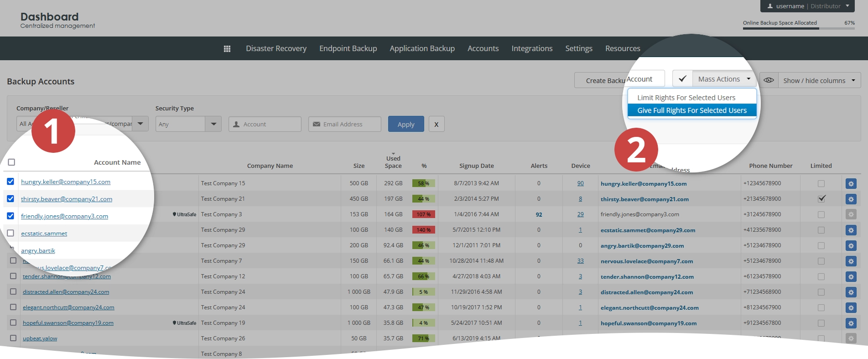Click gear icon for hungry.keller row
Screen dimensions: 868x359
click(x=851, y=184)
